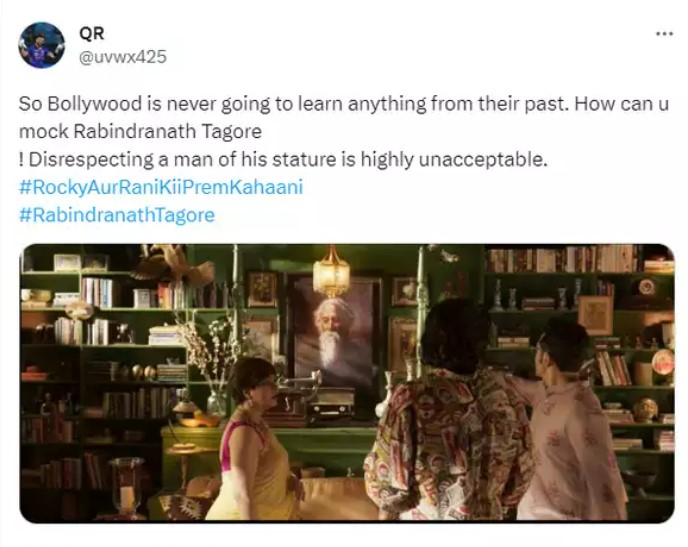
Task: Open the #RockyAurRaniKiiPremKahaani hashtag
Action: click(x=161, y=187)
